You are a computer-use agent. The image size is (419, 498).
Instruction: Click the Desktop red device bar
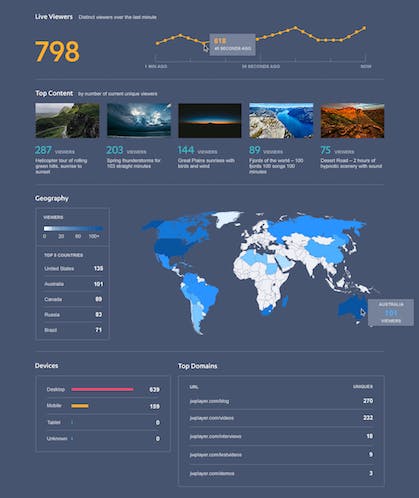coord(102,389)
